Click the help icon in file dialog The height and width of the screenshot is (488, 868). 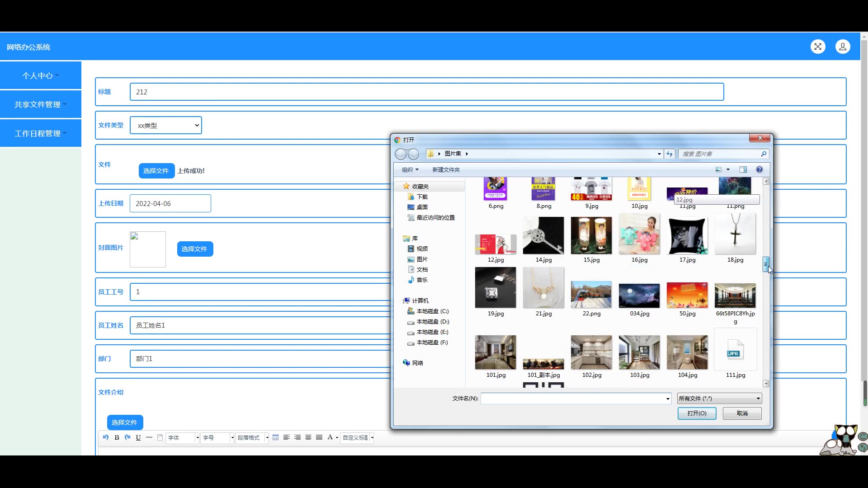point(759,169)
